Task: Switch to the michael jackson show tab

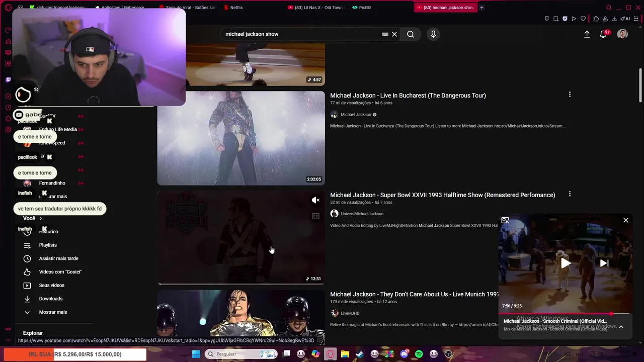Action: (445, 8)
